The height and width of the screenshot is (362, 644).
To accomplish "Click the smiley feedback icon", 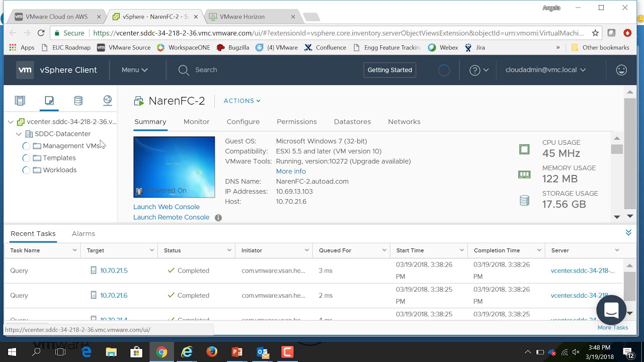I will tap(621, 70).
